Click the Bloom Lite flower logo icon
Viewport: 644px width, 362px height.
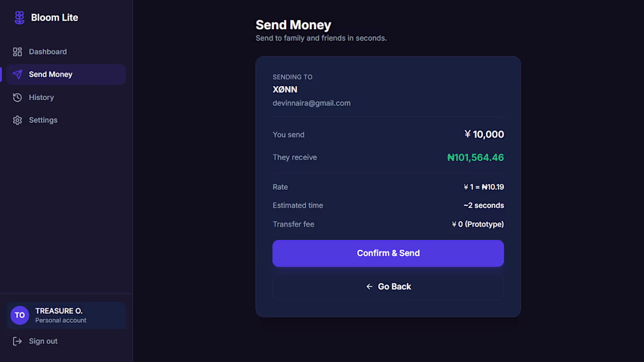coord(19,18)
